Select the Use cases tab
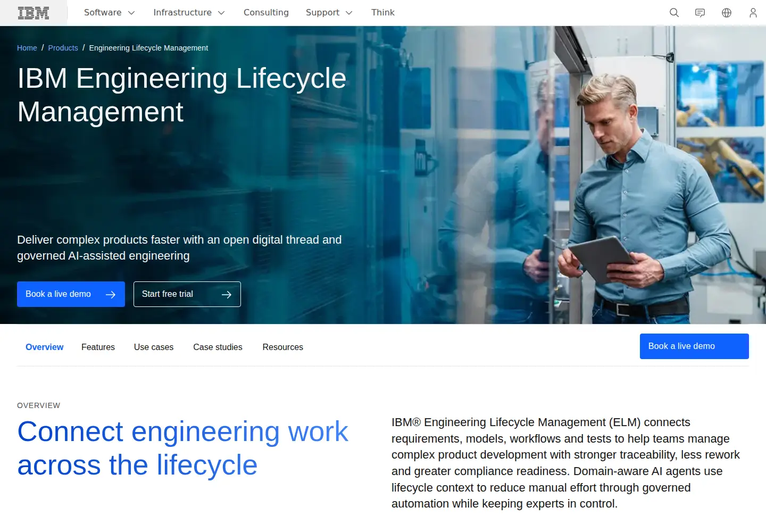This screenshot has height=532, width=766. 154,347
